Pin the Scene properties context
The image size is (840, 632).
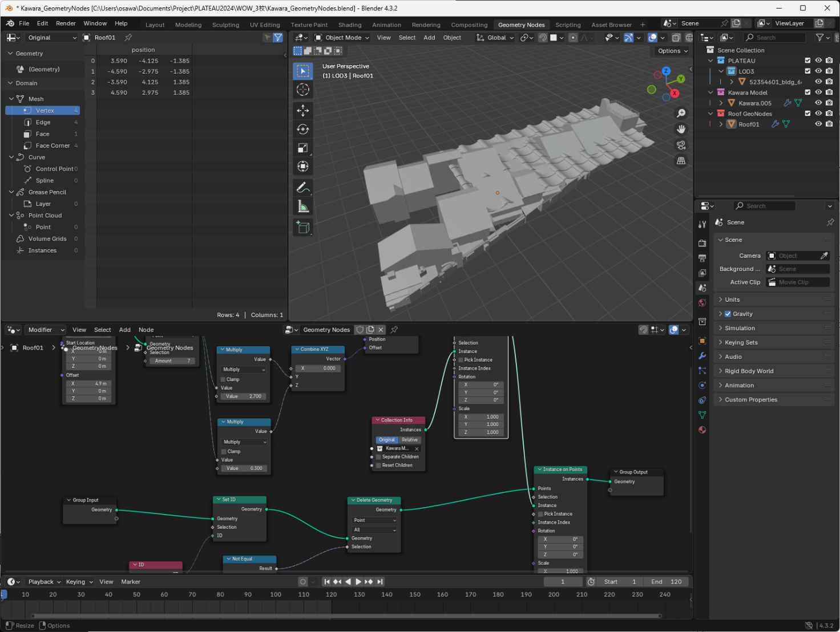pos(830,222)
